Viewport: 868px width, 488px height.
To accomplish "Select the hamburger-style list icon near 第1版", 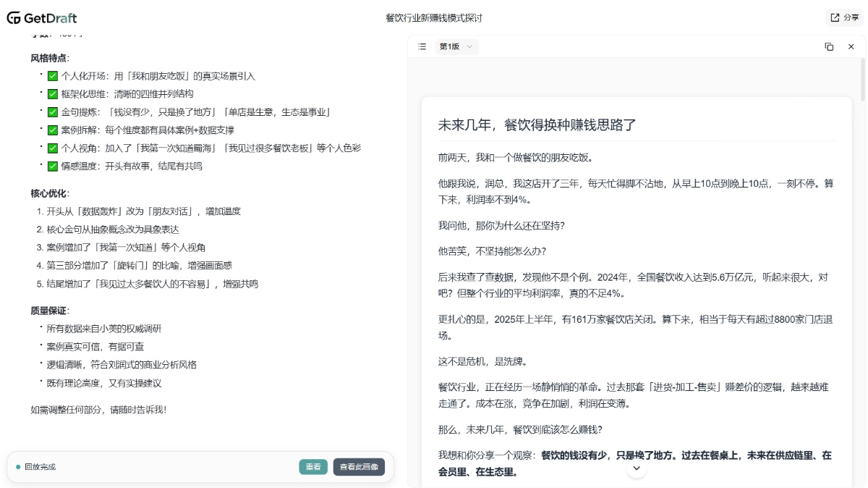I will (x=422, y=46).
